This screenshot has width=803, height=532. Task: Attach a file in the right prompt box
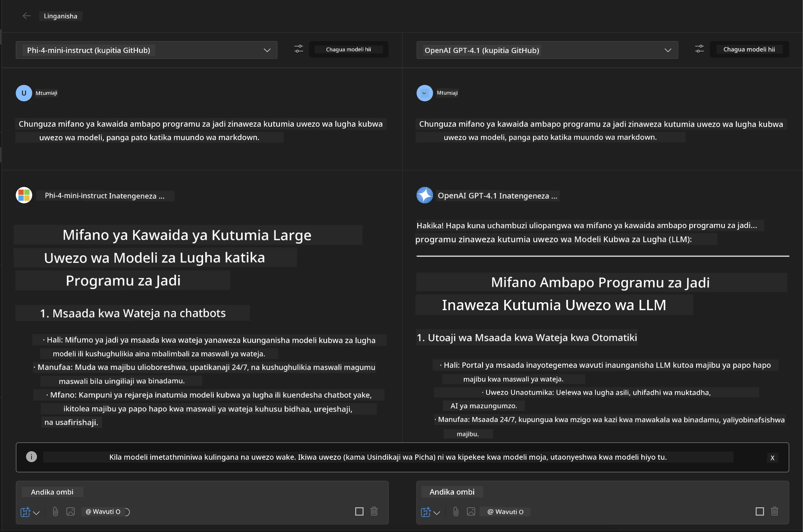pyautogui.click(x=456, y=511)
